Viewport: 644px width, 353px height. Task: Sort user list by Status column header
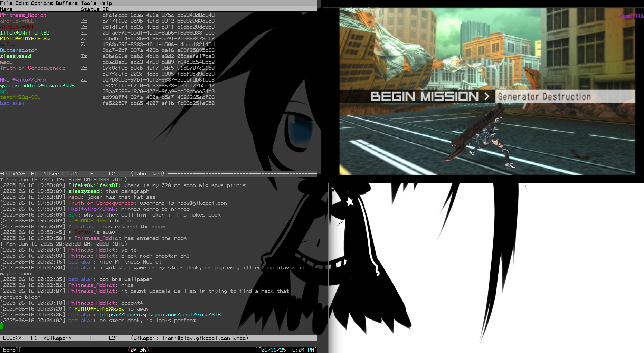[x=90, y=9]
